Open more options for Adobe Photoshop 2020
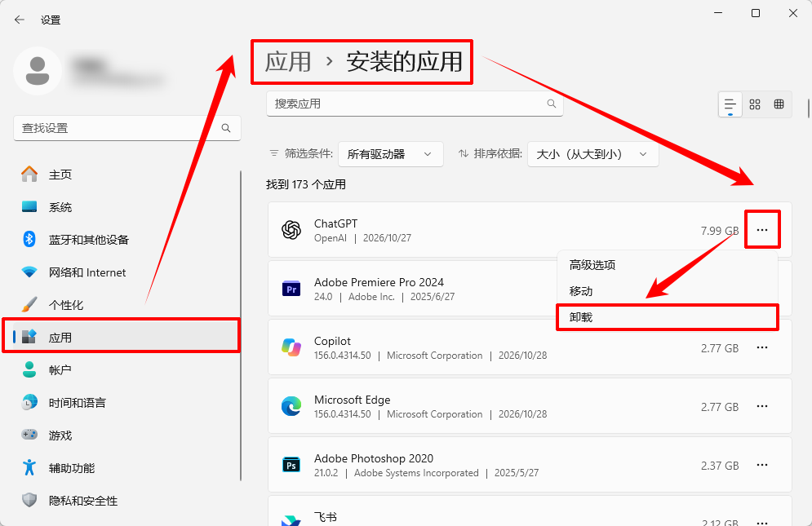Screen dimensions: 812x526 click(x=761, y=465)
